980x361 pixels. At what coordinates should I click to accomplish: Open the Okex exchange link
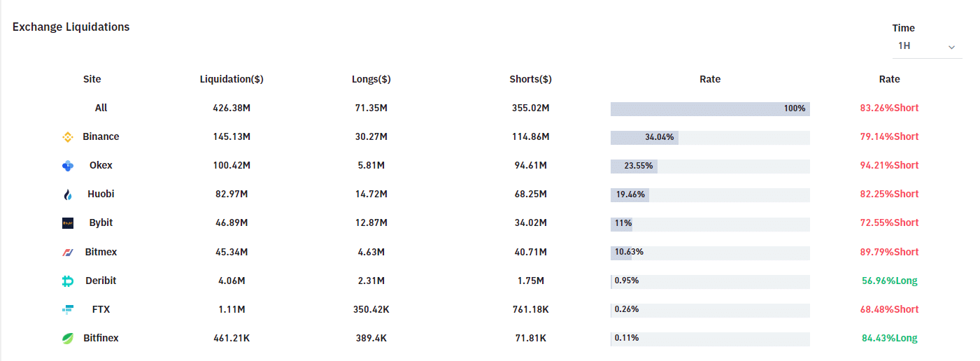click(x=101, y=165)
